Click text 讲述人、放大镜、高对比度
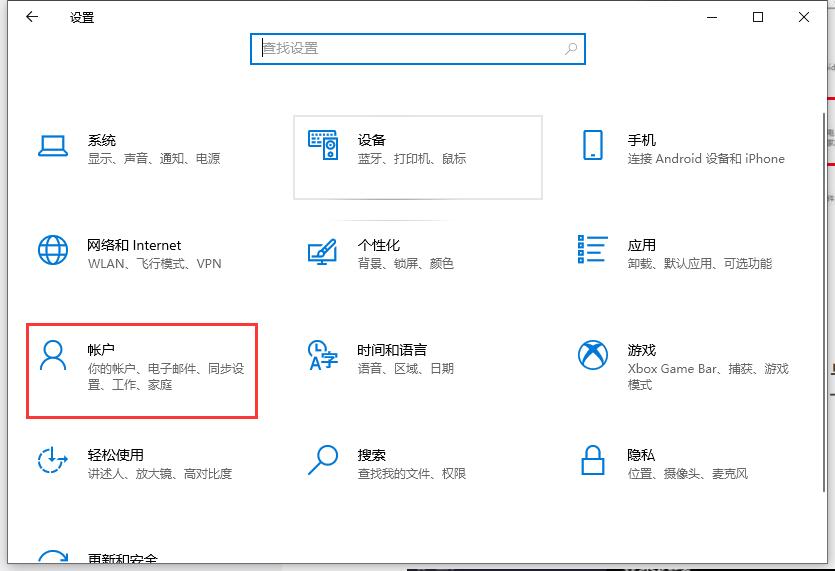The height and width of the screenshot is (571, 835). pos(160,474)
